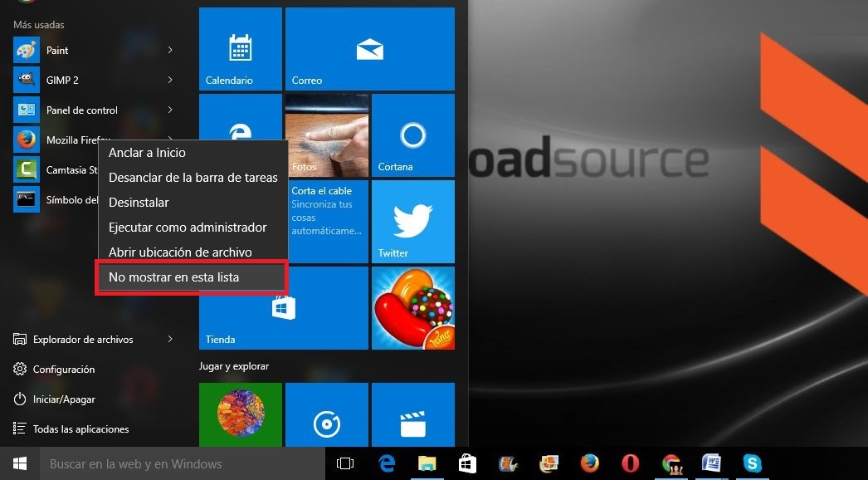The height and width of the screenshot is (480, 868).
Task: Open Edge from the taskbar
Action: (x=387, y=463)
